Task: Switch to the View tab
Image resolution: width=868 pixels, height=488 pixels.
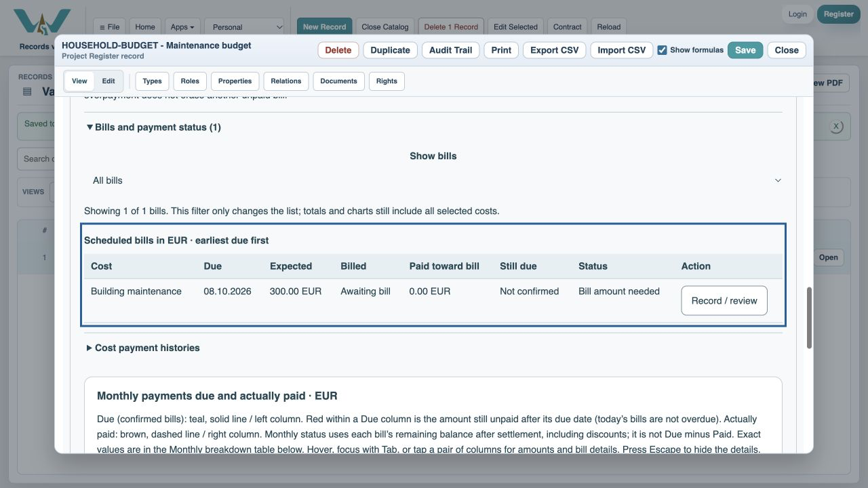Action: [79, 81]
